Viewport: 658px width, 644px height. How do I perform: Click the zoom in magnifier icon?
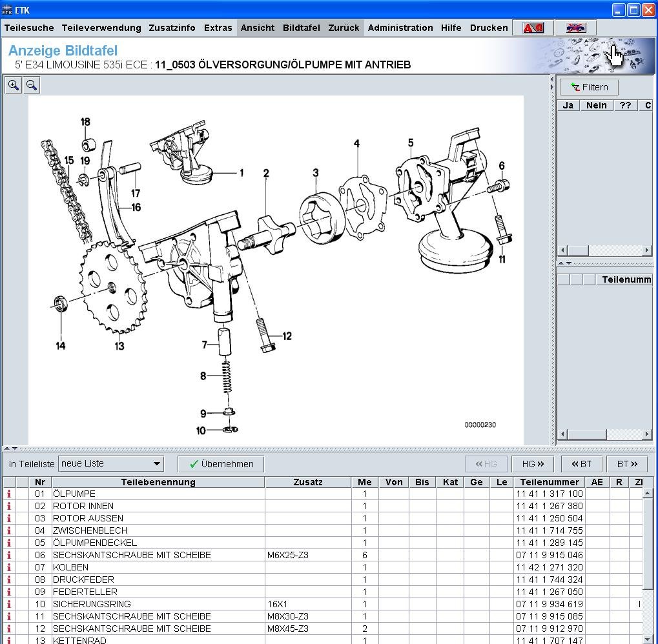[x=14, y=85]
